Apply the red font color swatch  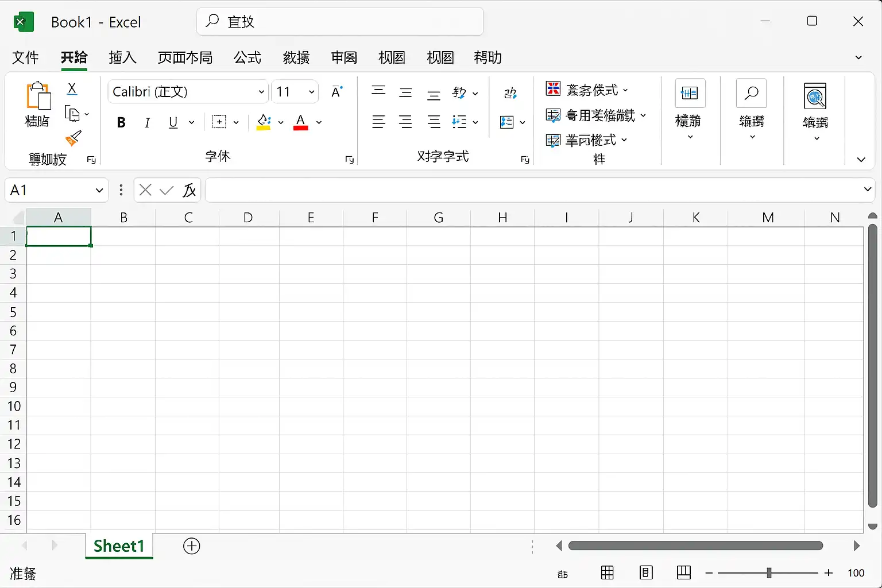[300, 122]
